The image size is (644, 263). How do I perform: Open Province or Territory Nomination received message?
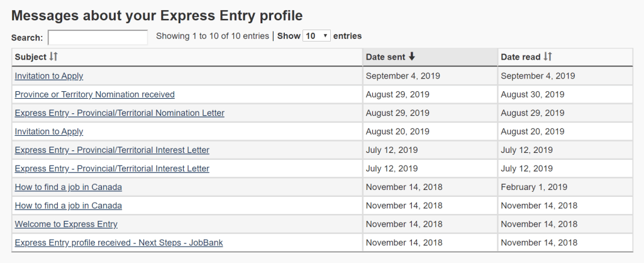(x=94, y=94)
